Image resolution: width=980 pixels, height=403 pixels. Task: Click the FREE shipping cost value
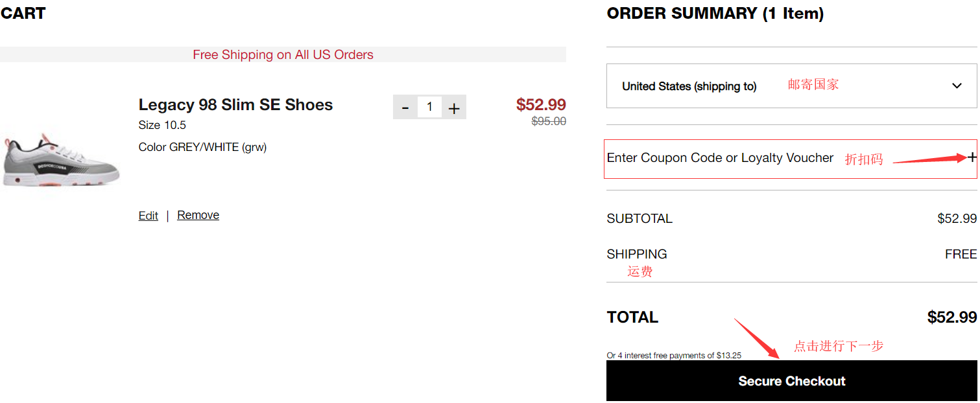[x=961, y=254]
